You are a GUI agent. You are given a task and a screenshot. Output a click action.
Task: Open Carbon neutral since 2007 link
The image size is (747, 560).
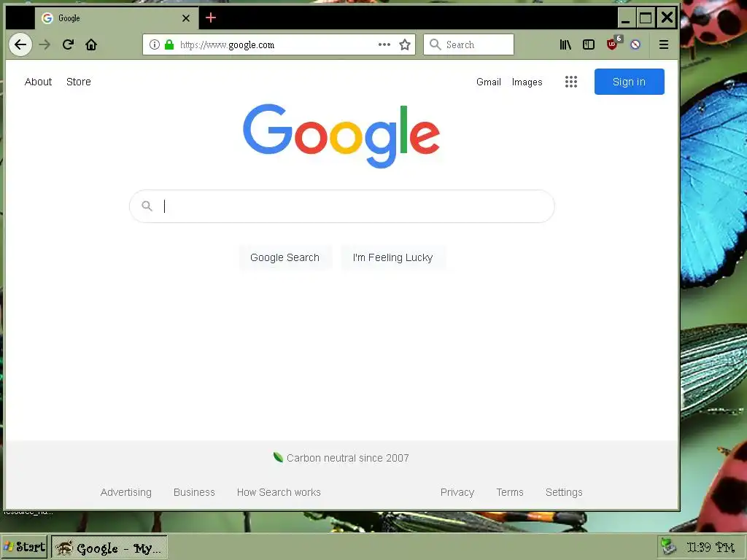(348, 458)
